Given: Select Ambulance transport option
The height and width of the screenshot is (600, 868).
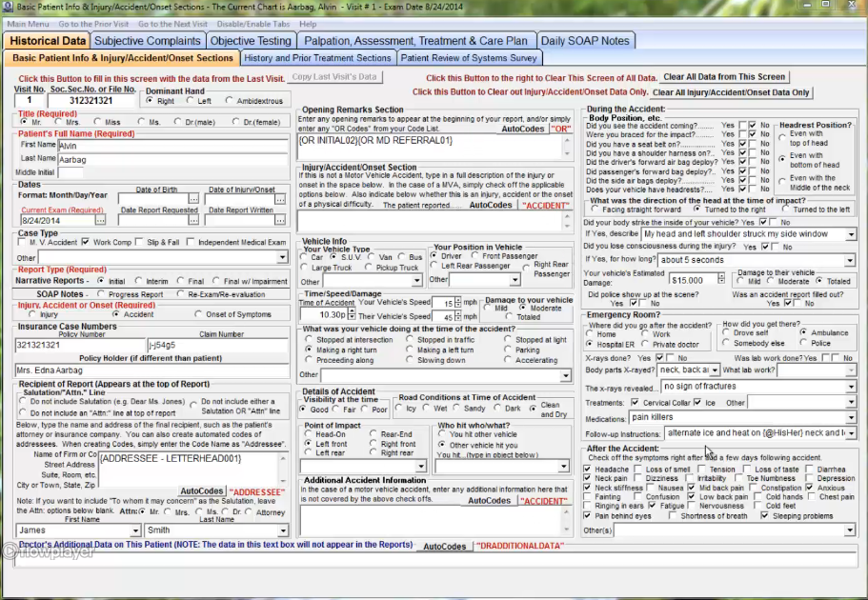Looking at the screenshot, I should pyautogui.click(x=803, y=332).
